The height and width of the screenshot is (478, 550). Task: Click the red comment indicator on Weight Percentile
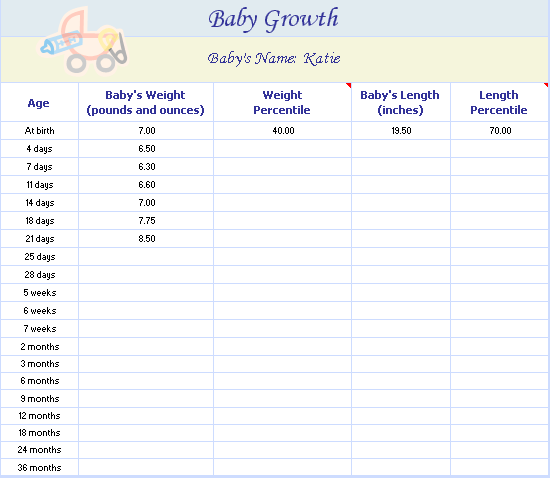point(348,85)
